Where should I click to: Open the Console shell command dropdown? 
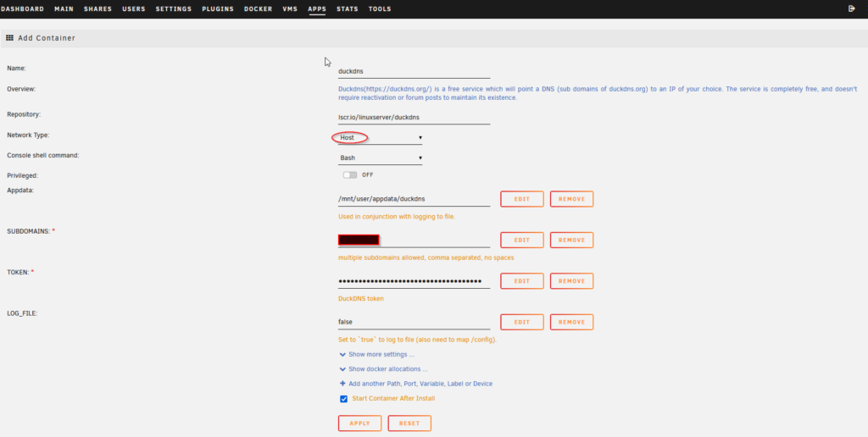point(380,158)
